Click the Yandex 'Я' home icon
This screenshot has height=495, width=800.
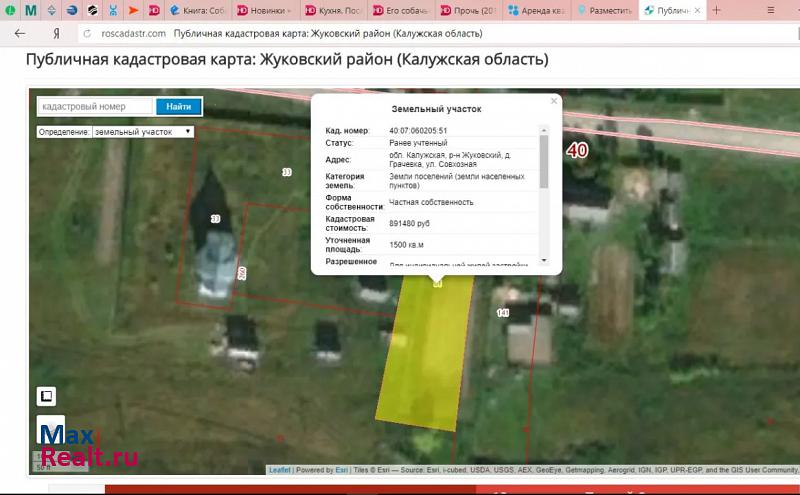pos(58,33)
